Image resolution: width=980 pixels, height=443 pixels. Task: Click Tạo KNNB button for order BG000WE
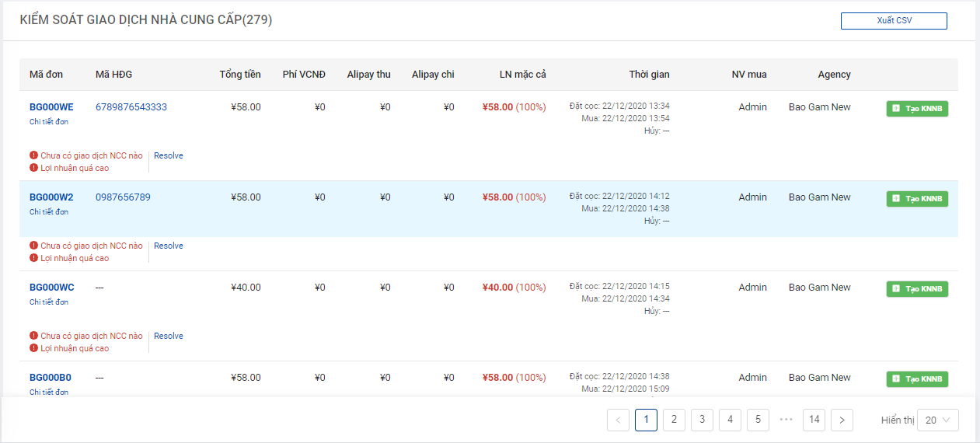917,109
